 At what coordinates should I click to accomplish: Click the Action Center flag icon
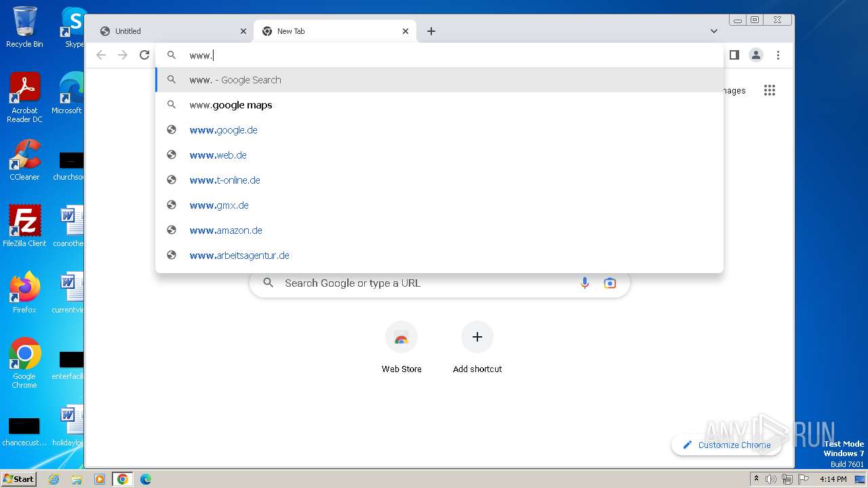pyautogui.click(x=802, y=479)
